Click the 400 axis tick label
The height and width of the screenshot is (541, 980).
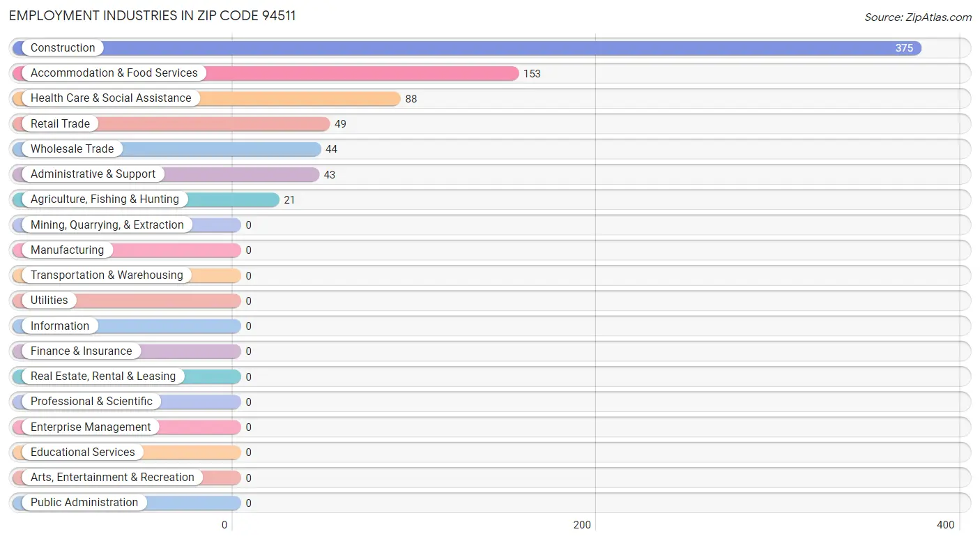(946, 525)
